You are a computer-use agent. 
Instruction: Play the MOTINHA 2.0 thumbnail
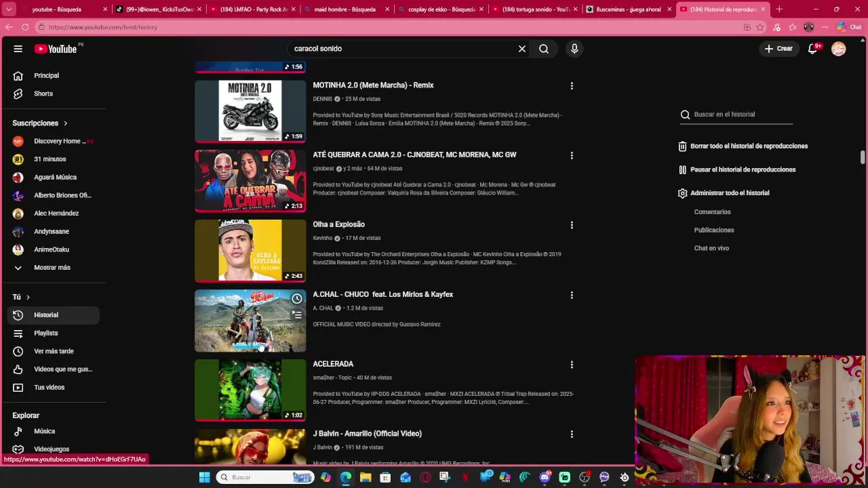(250, 111)
